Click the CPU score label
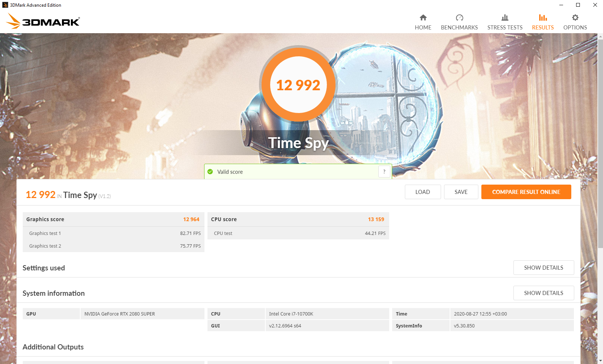 [224, 219]
